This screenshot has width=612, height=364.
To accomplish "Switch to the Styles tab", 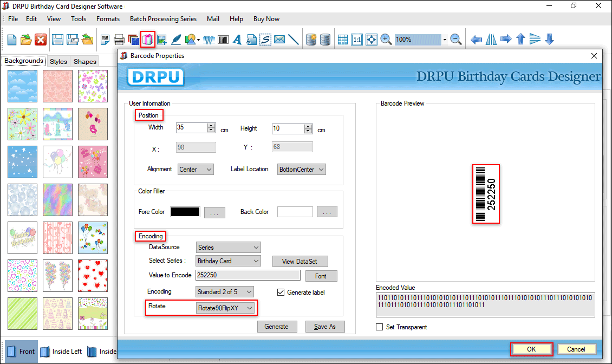I will (58, 61).
